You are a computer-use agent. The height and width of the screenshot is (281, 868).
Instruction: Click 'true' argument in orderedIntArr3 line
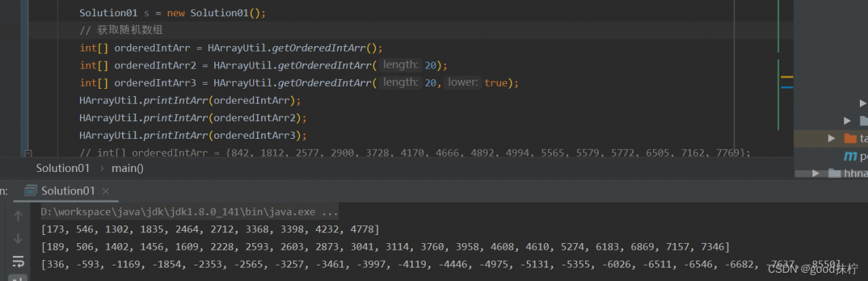496,83
